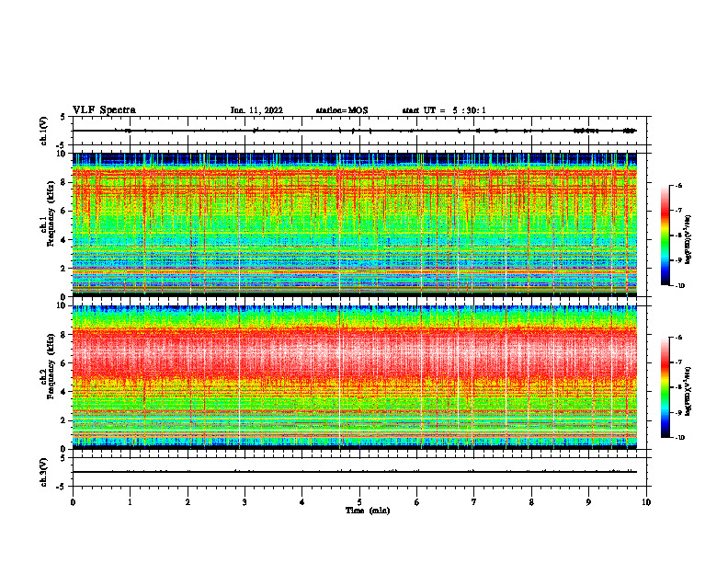
Task: Click the white band in ch.2 spectrogram
Action: (x=355, y=353)
